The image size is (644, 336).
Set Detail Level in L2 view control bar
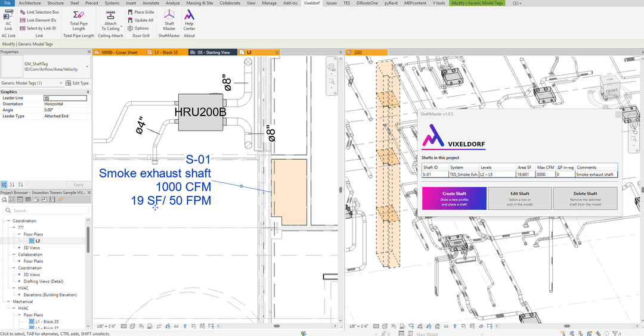pos(123,326)
